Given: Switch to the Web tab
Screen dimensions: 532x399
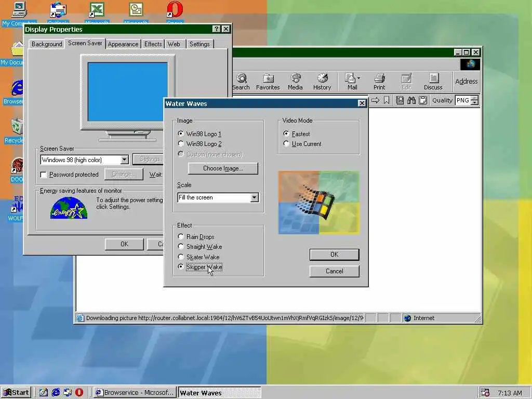Looking at the screenshot, I should tap(174, 44).
